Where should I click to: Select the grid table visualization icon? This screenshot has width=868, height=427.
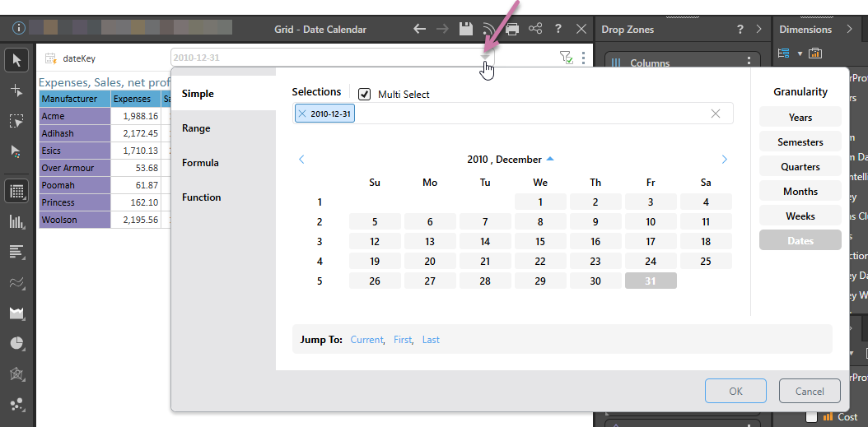tap(16, 191)
